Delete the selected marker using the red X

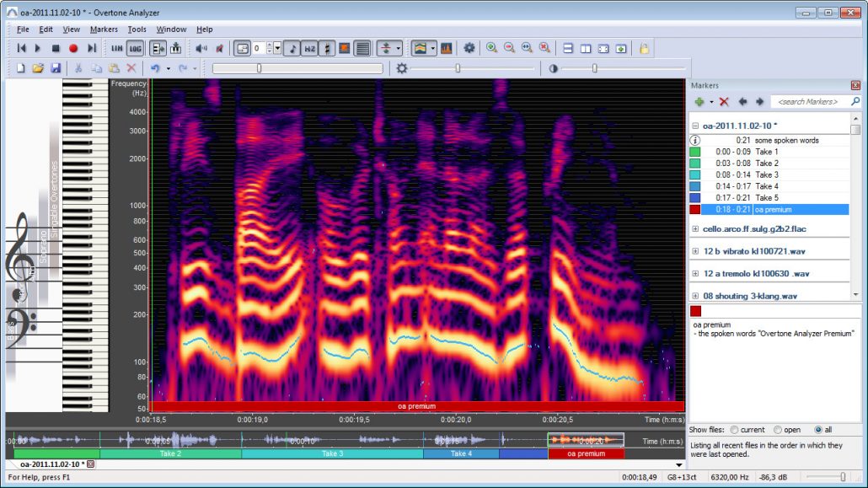click(x=724, y=101)
